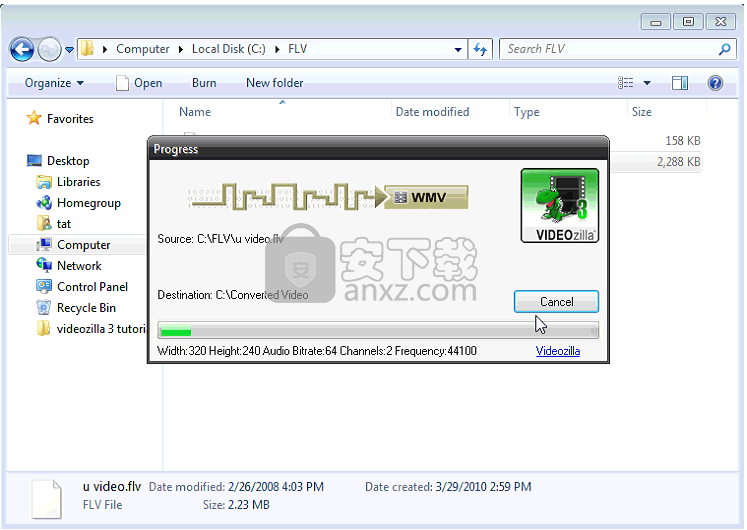Click the search magnifier icon
Screen dimensions: 747x530
coord(725,49)
